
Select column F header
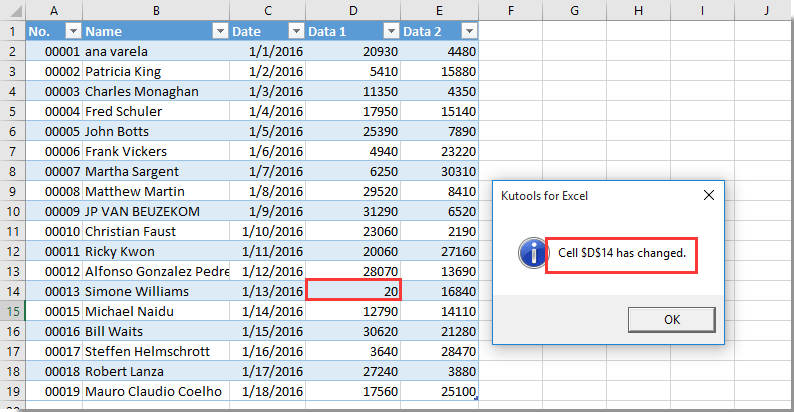pos(510,10)
